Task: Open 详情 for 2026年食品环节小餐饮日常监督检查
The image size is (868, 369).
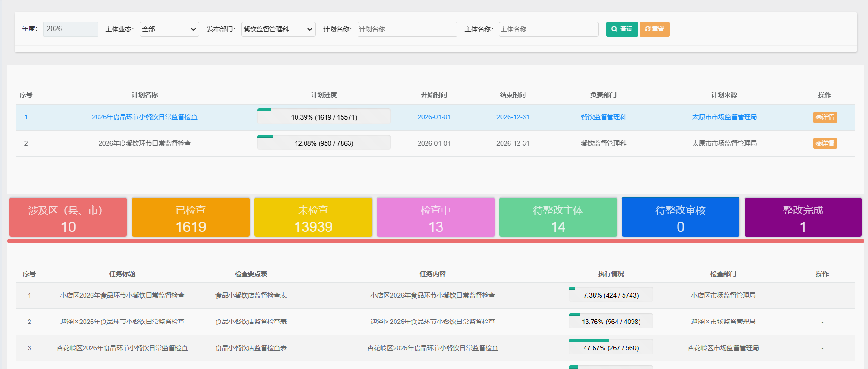Action: click(x=825, y=117)
